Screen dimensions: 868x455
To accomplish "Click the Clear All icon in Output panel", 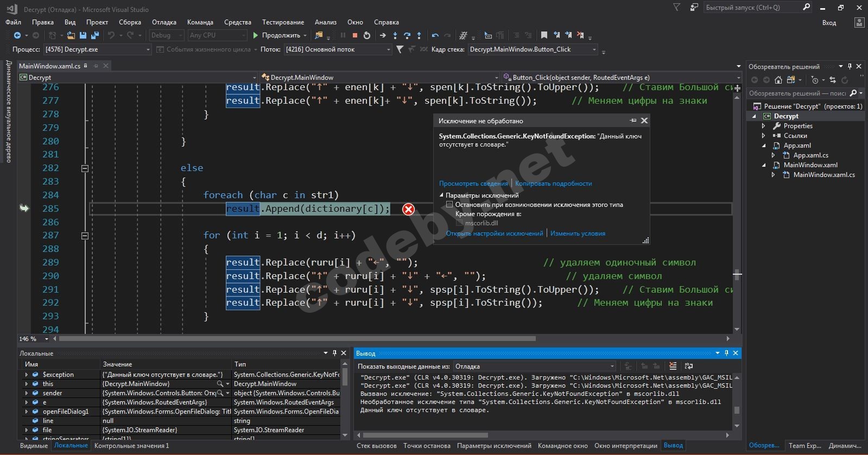I will [673, 366].
